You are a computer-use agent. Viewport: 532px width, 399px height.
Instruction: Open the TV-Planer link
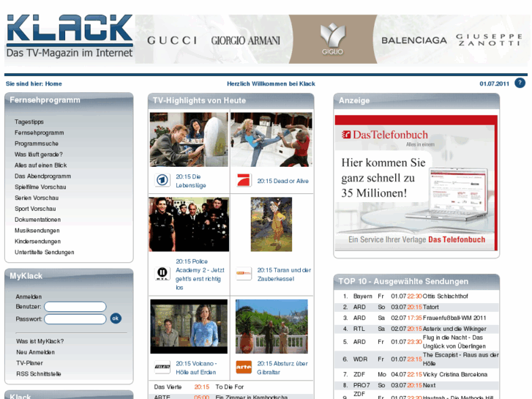(29, 363)
